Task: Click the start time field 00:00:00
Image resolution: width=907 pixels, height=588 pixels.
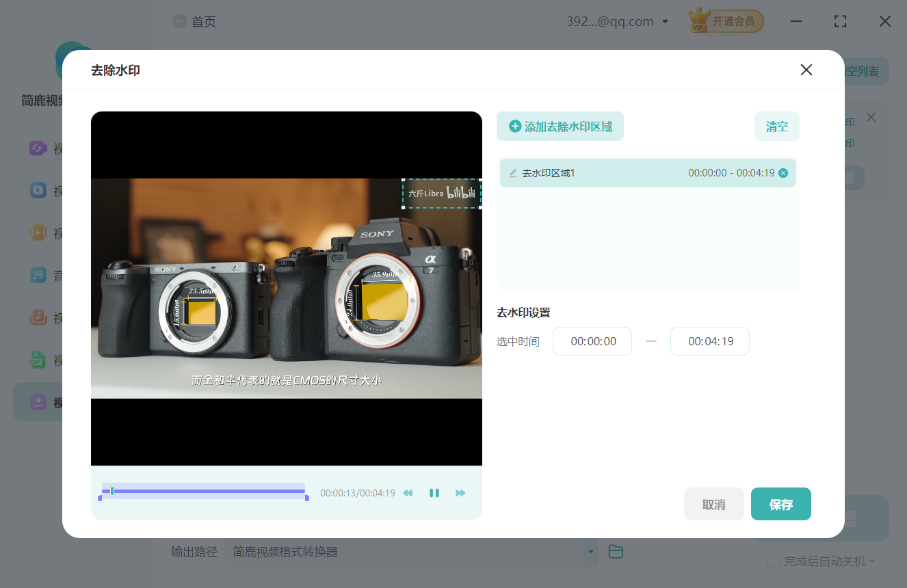Action: click(x=592, y=341)
